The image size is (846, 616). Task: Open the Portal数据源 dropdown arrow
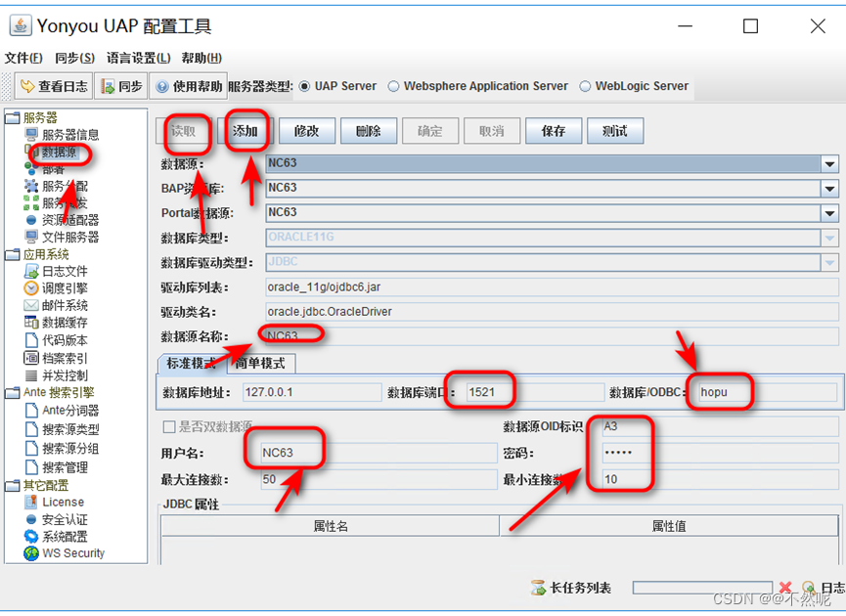pyautogui.click(x=829, y=213)
